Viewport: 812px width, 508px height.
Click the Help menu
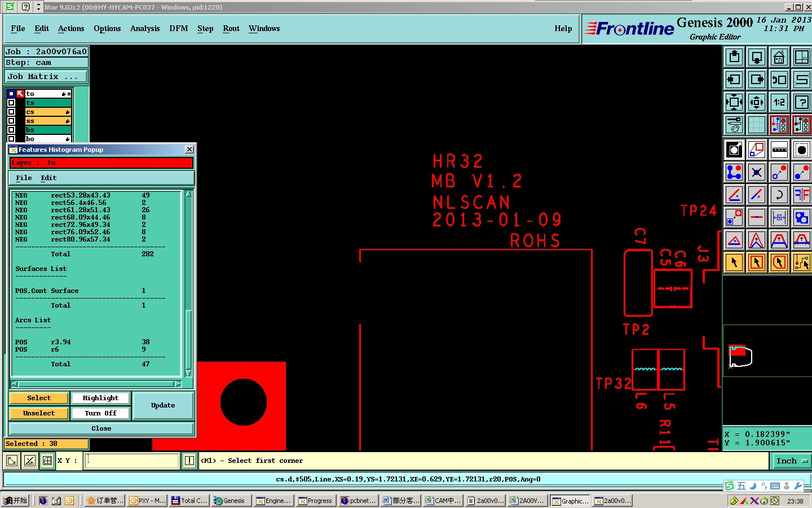tap(563, 28)
